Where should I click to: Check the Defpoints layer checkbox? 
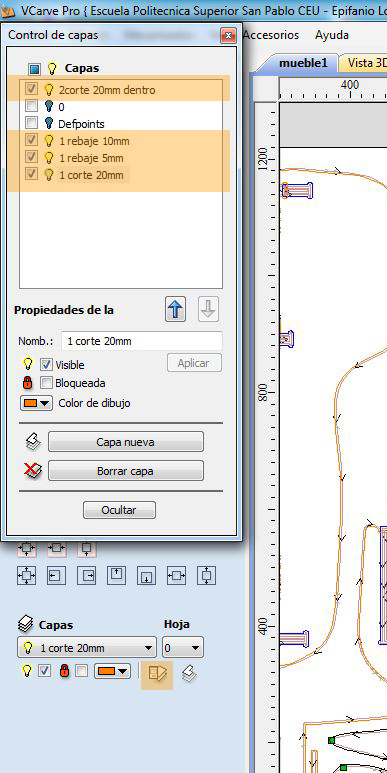(32, 123)
